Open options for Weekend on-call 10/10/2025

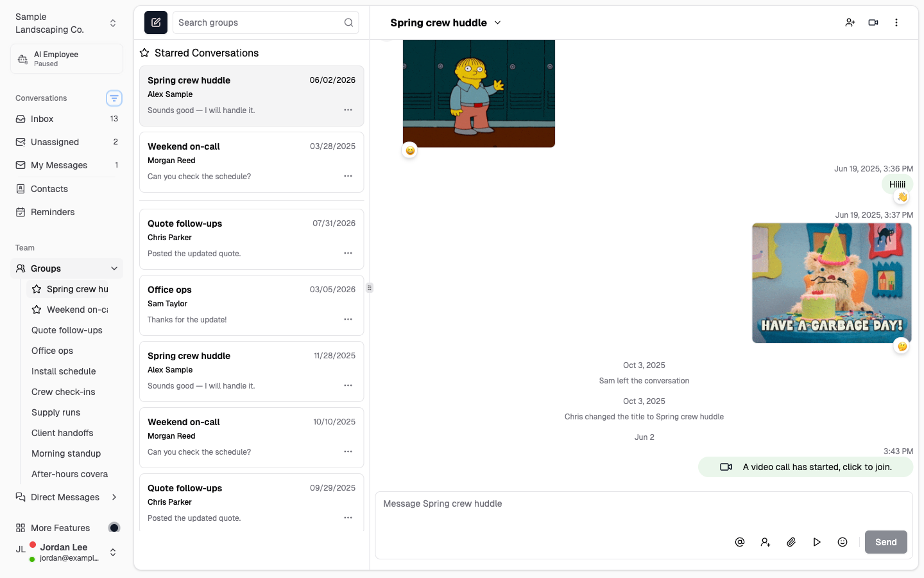click(348, 451)
